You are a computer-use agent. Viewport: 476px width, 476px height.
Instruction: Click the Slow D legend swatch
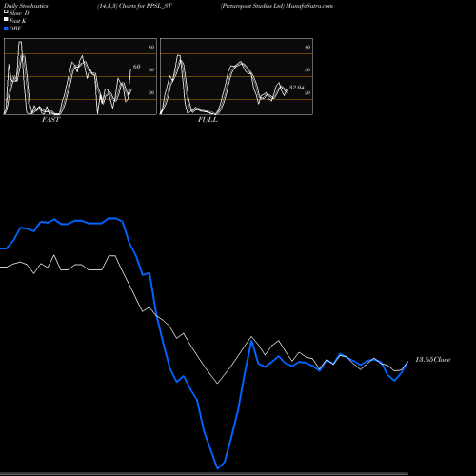click(6, 12)
